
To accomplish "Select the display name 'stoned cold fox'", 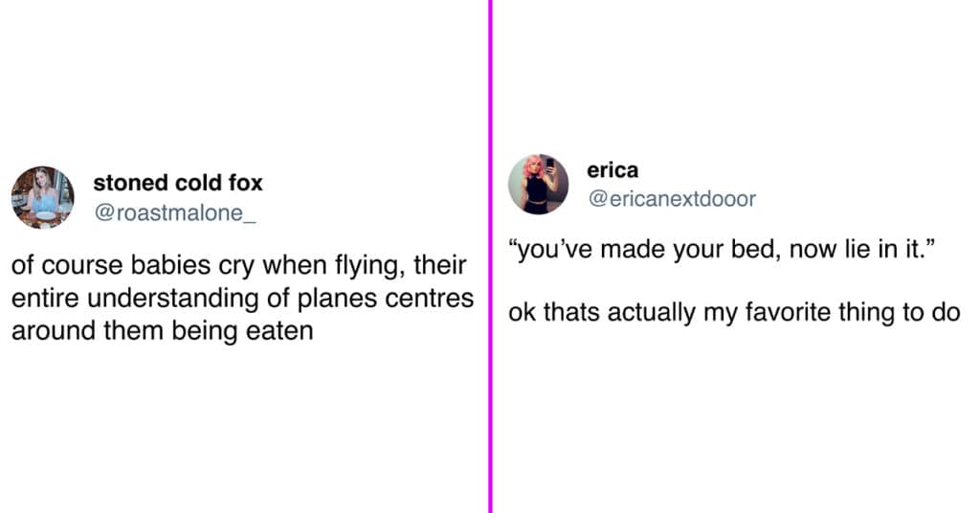I will click(178, 183).
